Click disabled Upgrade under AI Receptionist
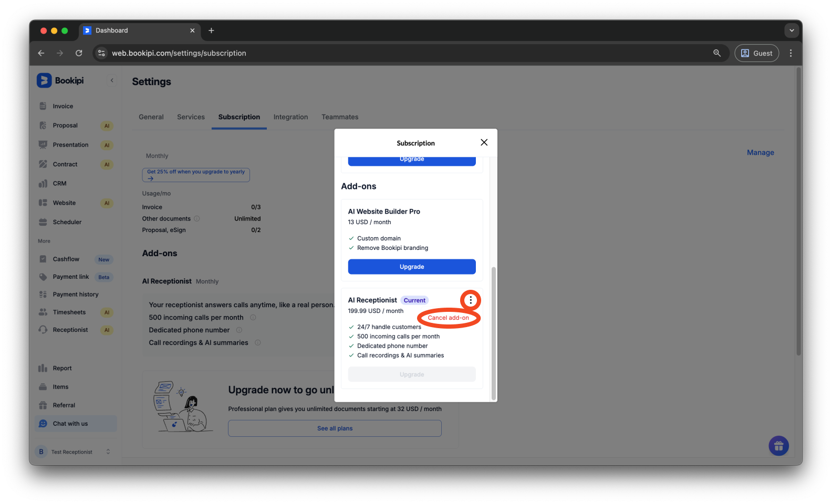 point(412,374)
